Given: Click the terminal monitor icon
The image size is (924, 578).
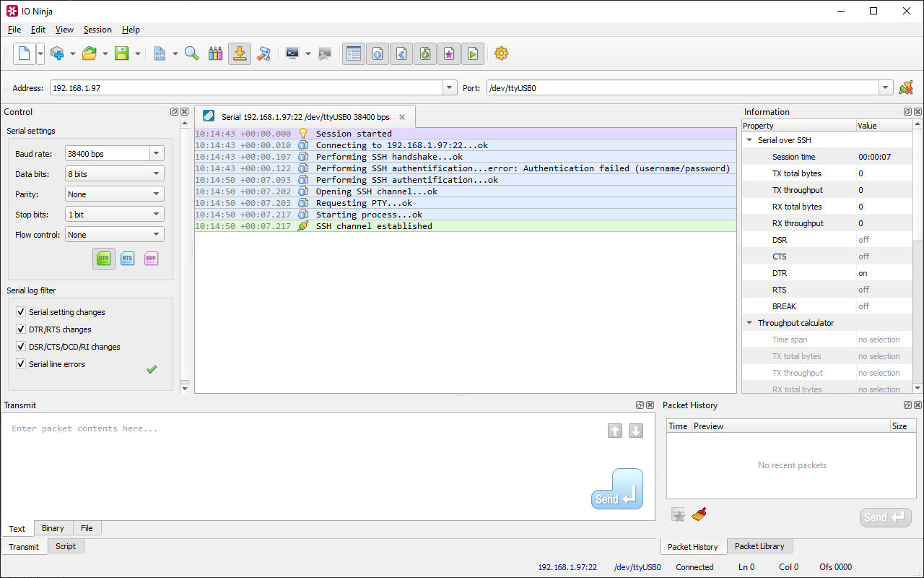Looking at the screenshot, I should [292, 53].
